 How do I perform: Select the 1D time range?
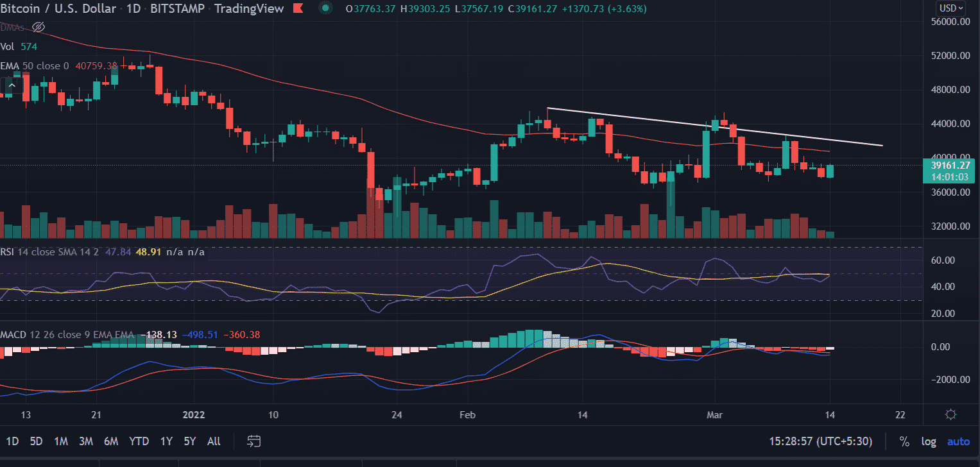tap(13, 441)
